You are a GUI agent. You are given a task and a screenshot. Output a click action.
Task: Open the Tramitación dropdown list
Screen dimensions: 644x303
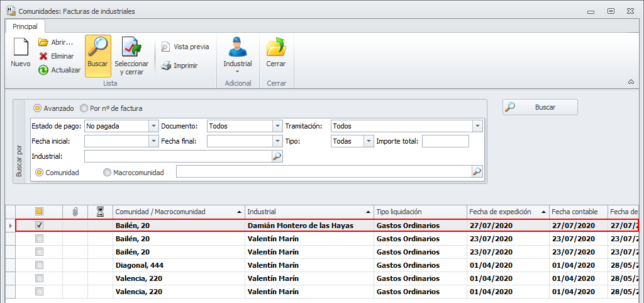point(477,126)
